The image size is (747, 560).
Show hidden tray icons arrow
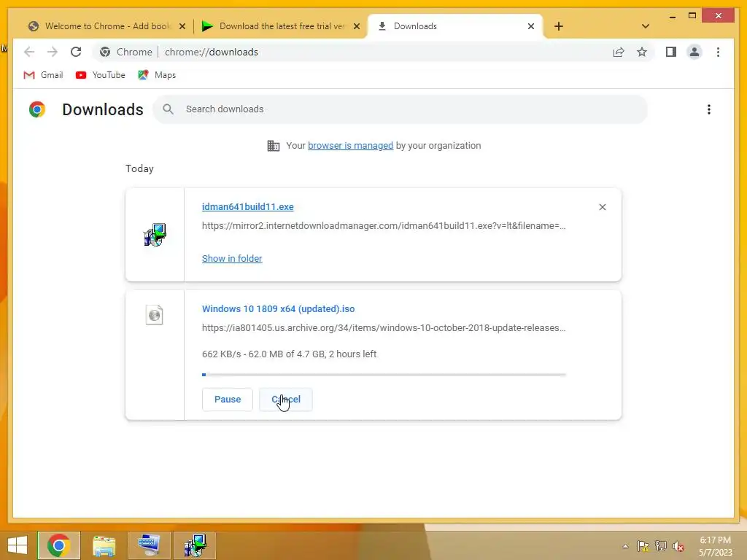click(625, 546)
